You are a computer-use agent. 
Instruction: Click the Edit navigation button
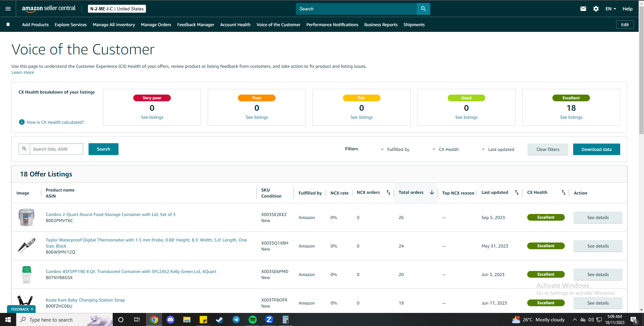tap(625, 24)
